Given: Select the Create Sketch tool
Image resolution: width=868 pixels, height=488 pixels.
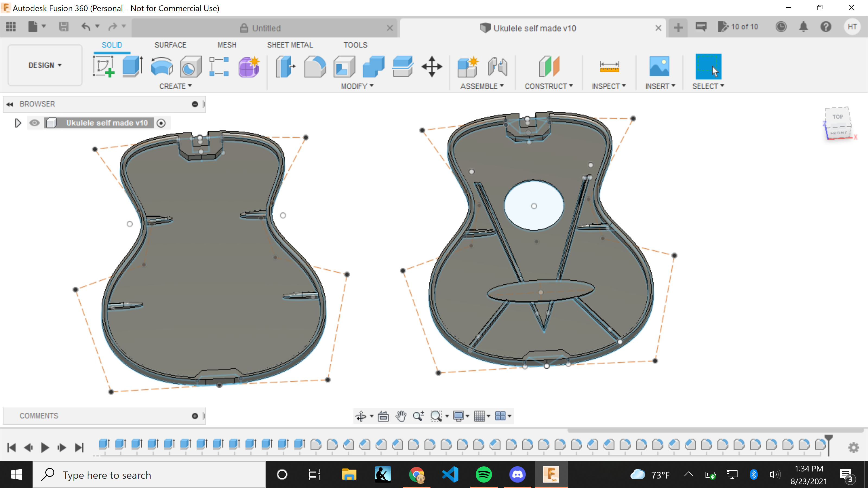Looking at the screenshot, I should click(x=104, y=67).
